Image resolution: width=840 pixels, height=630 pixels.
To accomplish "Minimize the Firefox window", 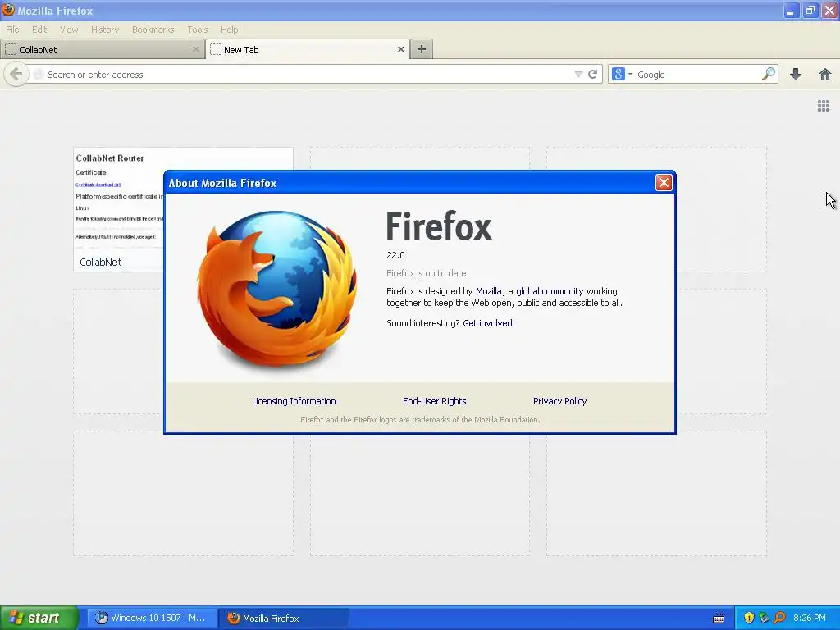I will (791, 10).
